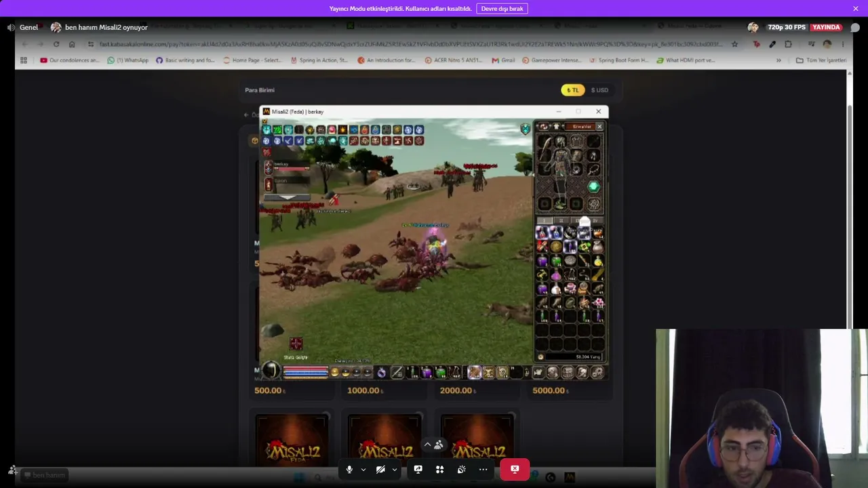868x488 pixels.
Task: Open the 'Gamepower Intense' bookmark
Action: [x=551, y=60]
